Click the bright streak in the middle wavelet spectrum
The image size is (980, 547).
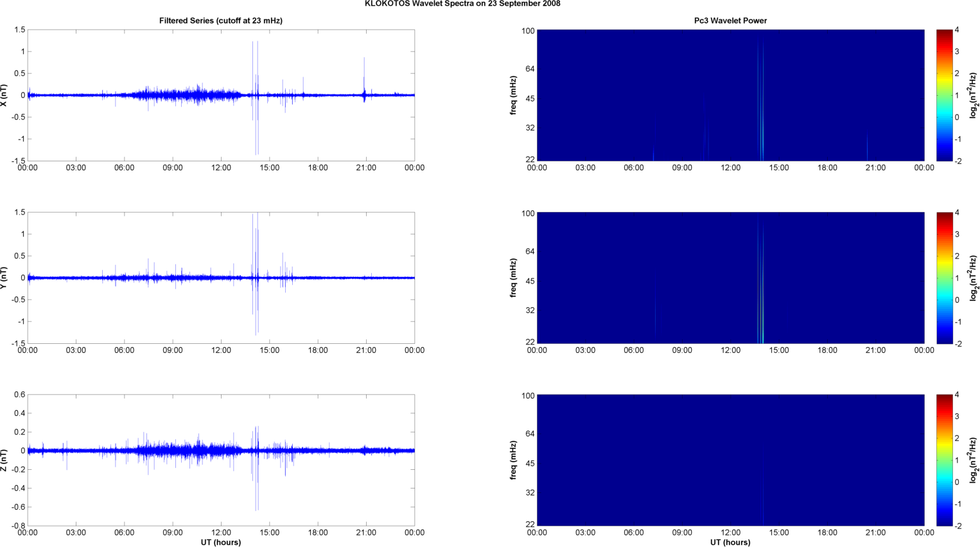coord(760,282)
